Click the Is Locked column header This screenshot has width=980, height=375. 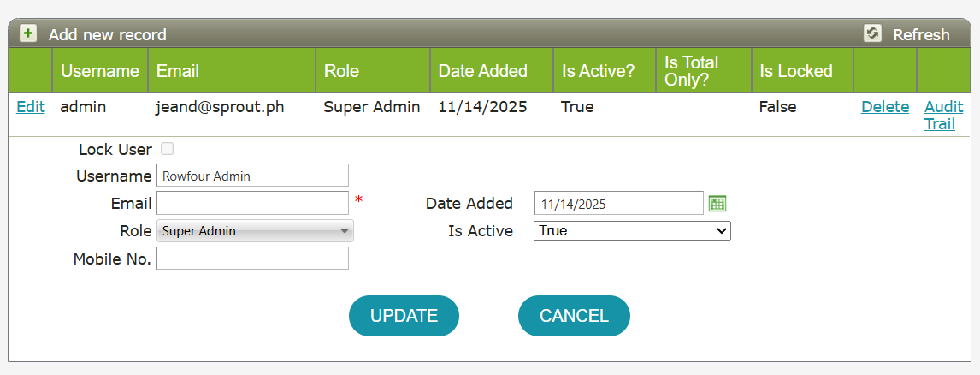click(x=795, y=71)
